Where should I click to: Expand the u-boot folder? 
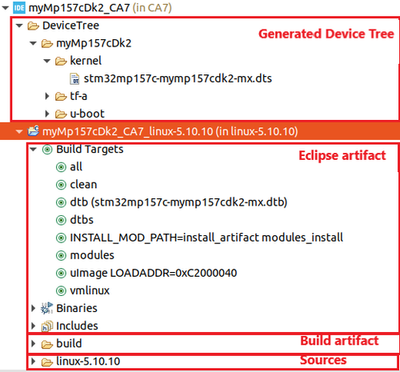(x=47, y=114)
